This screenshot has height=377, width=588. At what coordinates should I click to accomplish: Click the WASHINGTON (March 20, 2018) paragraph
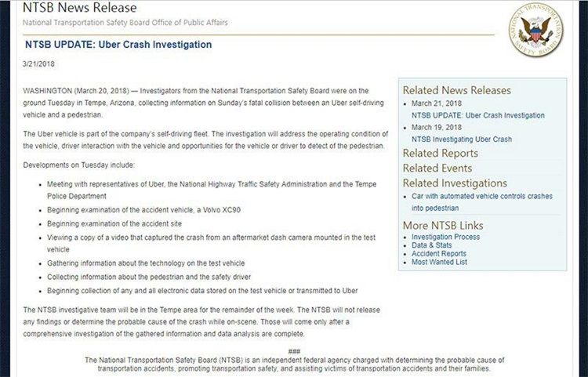click(x=203, y=103)
